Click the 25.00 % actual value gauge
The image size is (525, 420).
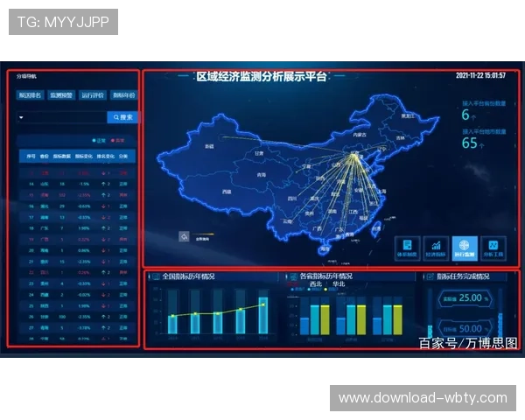(x=465, y=298)
